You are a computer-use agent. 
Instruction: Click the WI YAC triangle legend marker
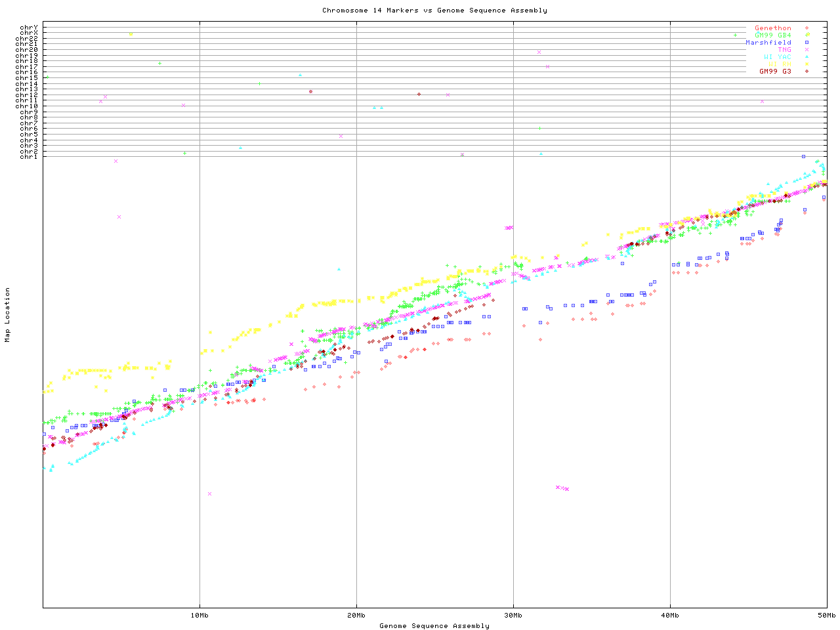(x=807, y=57)
